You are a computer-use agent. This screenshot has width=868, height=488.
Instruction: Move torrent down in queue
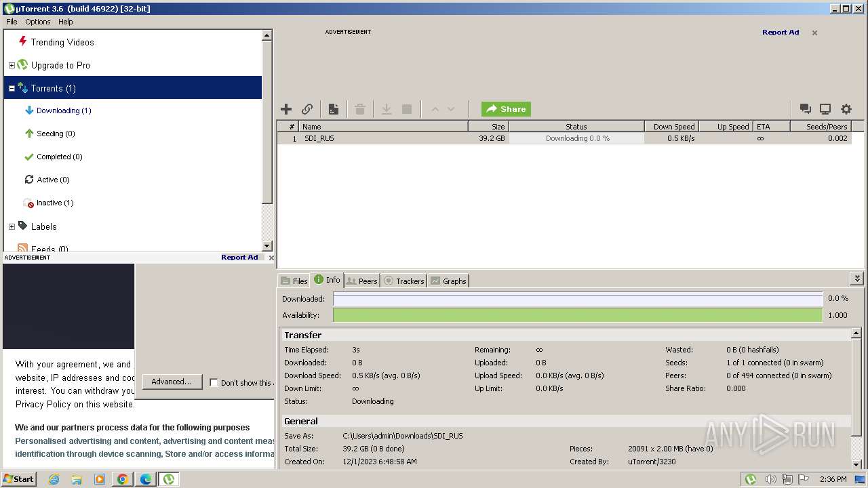(x=451, y=109)
